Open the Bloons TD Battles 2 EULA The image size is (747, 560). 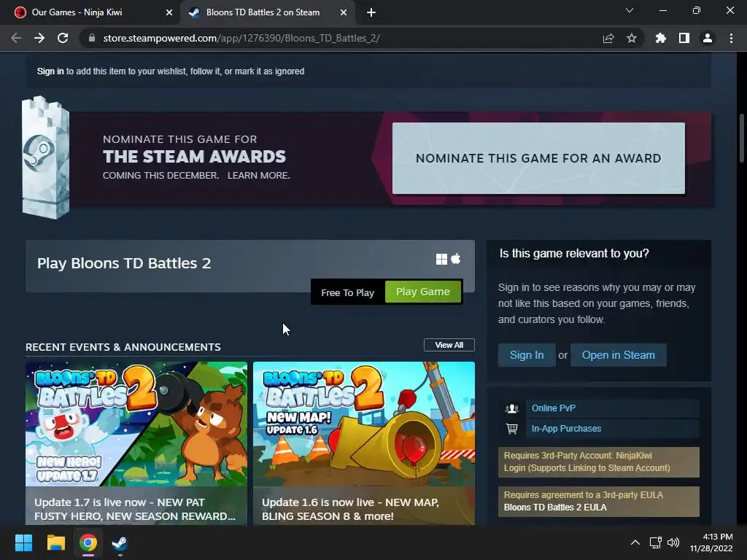click(555, 507)
